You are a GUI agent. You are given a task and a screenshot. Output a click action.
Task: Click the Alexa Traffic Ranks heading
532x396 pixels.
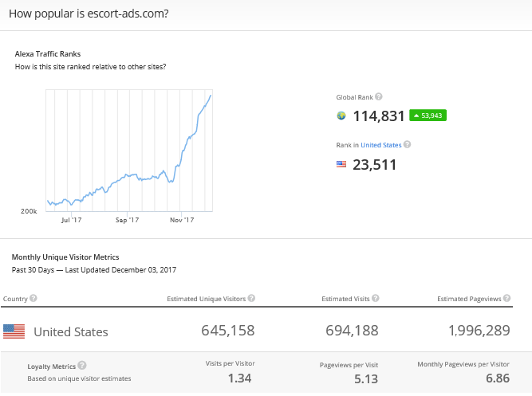[48, 54]
